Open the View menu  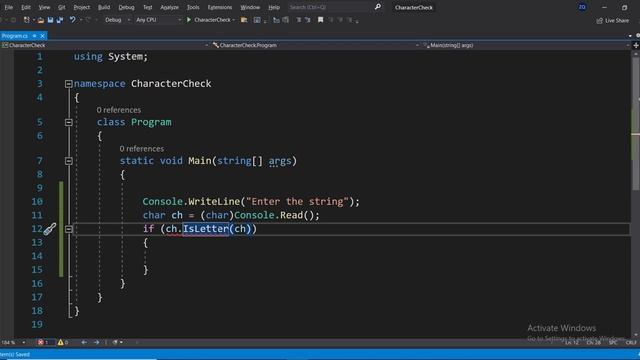44,7
